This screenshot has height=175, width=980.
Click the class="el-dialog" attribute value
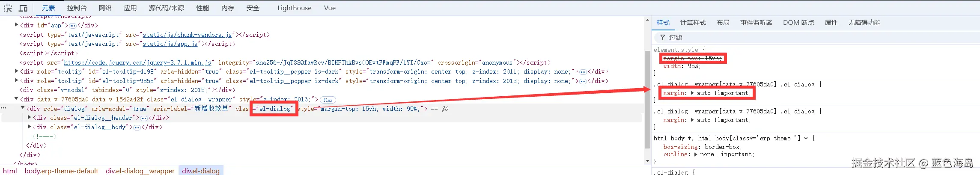click(274, 109)
